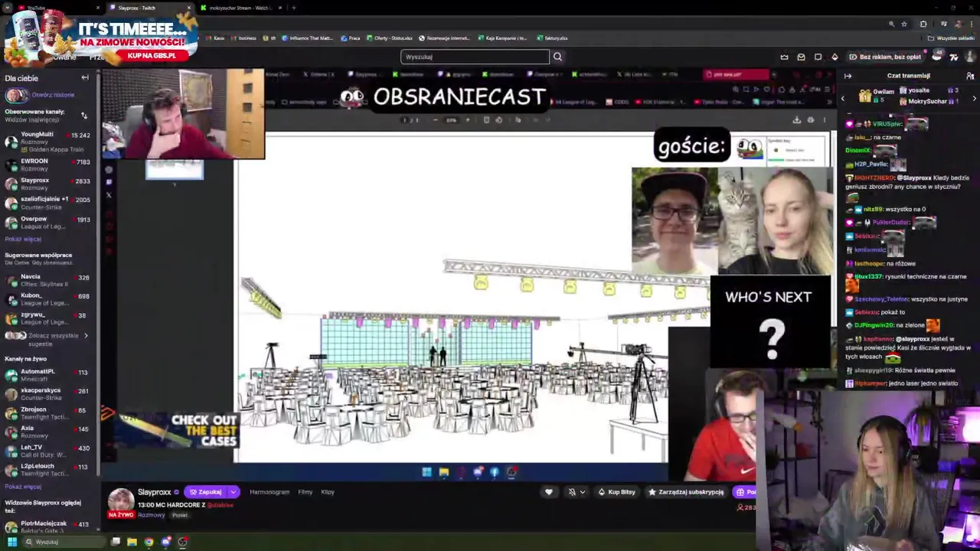980x551 pixels.
Task: Open the EWROON channel in sidebar
Action: [48, 165]
